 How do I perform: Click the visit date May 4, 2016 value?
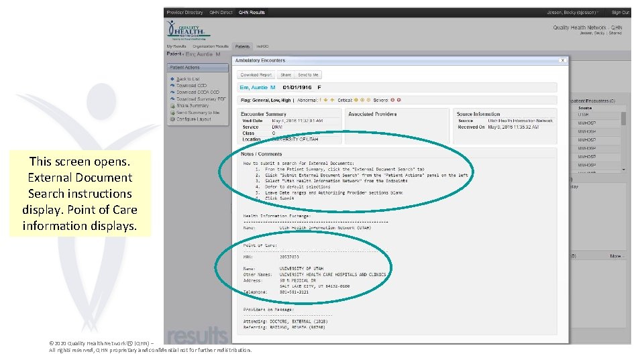tap(297, 121)
